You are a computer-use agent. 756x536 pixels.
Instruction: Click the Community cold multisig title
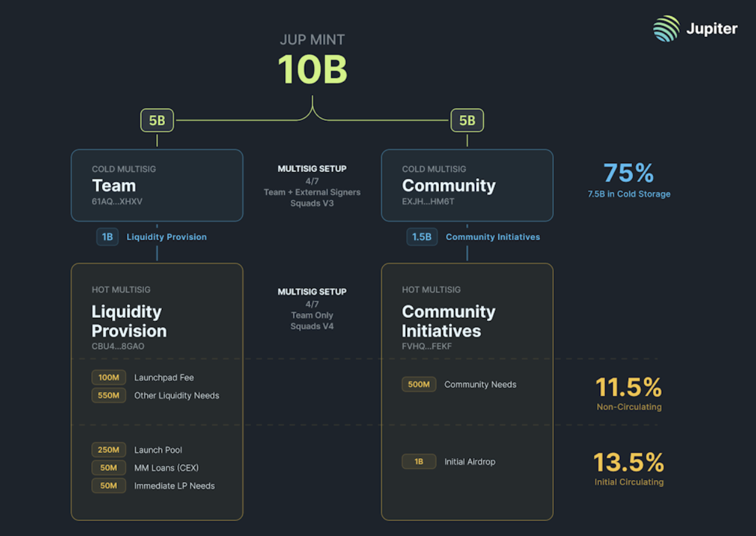tap(449, 185)
